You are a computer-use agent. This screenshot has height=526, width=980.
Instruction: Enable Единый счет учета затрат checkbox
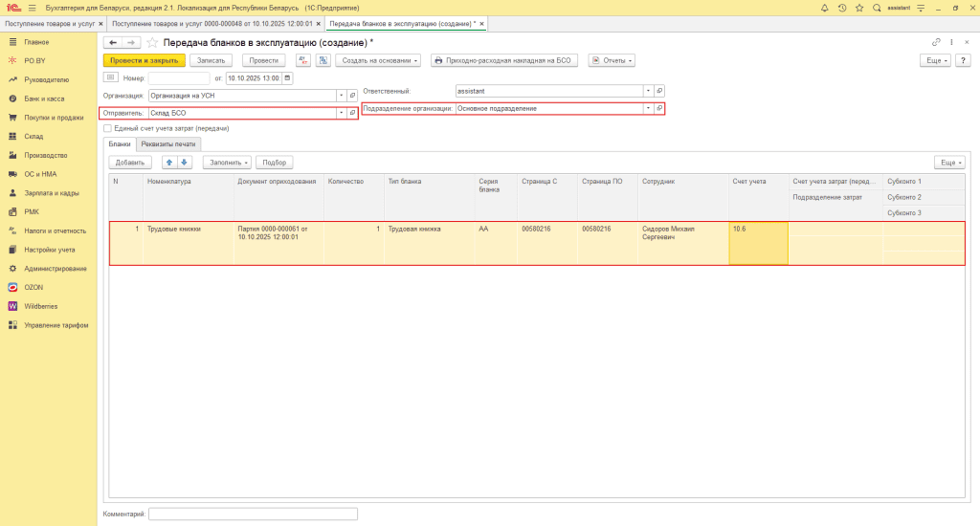[x=107, y=128]
